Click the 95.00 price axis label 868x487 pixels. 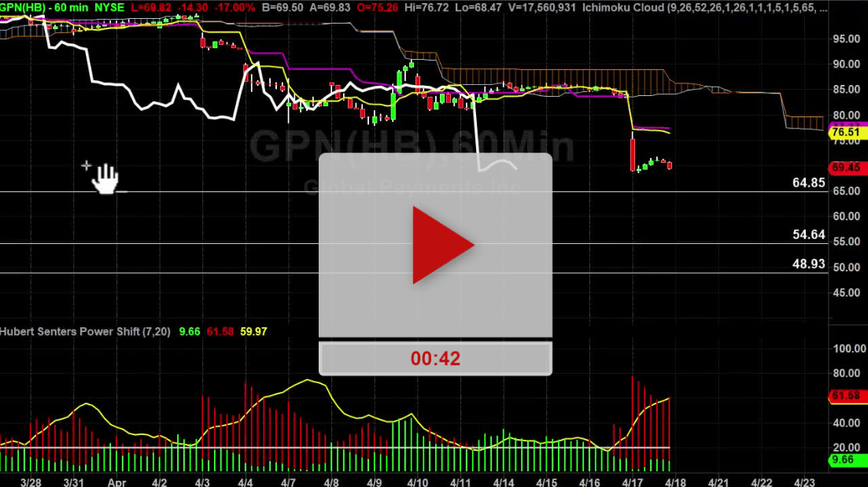tap(847, 39)
